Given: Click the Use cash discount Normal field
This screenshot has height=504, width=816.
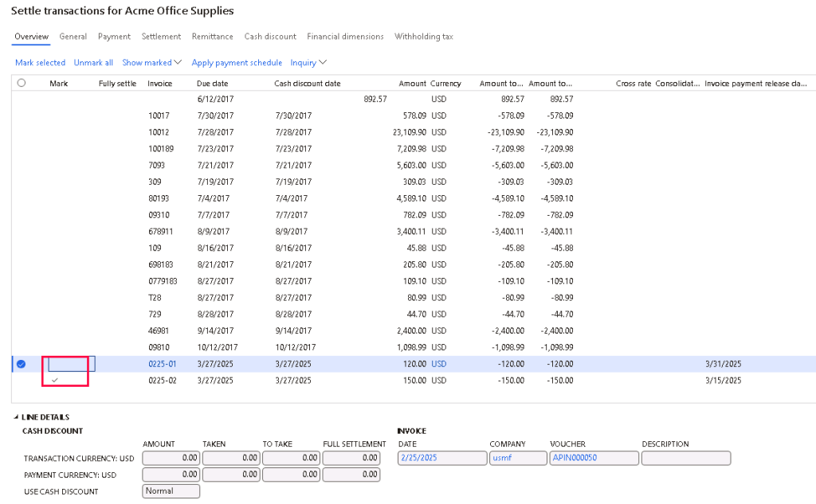Looking at the screenshot, I should [x=171, y=491].
